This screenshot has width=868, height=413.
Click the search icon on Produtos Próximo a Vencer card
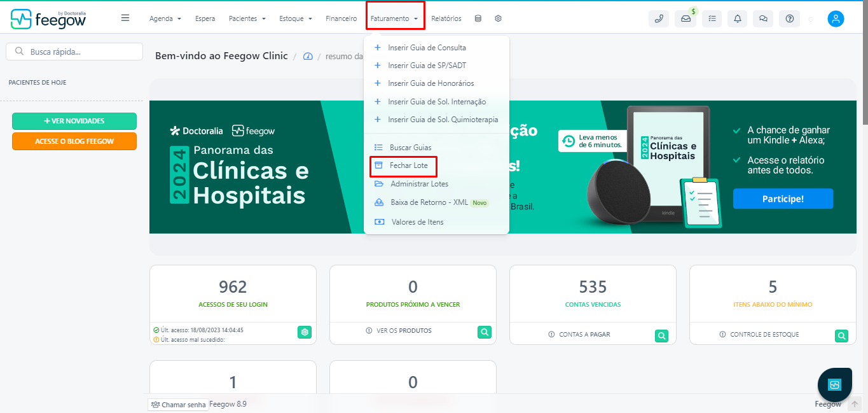tap(485, 332)
